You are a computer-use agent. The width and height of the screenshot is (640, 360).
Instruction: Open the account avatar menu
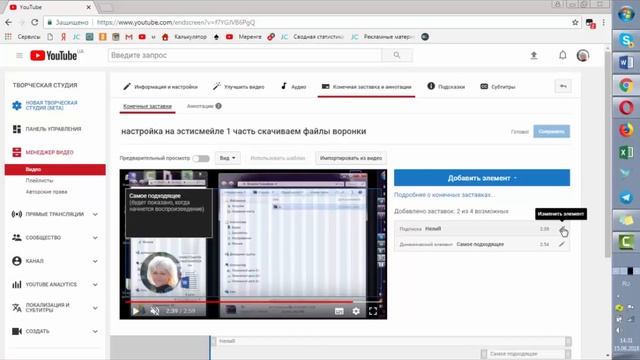[583, 55]
